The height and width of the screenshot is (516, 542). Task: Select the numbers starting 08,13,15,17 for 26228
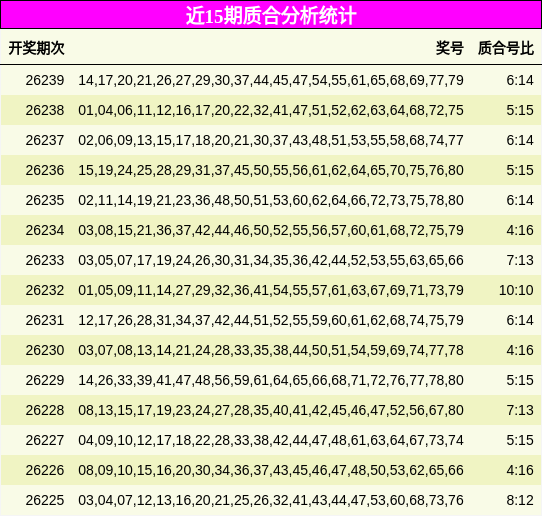271,410
